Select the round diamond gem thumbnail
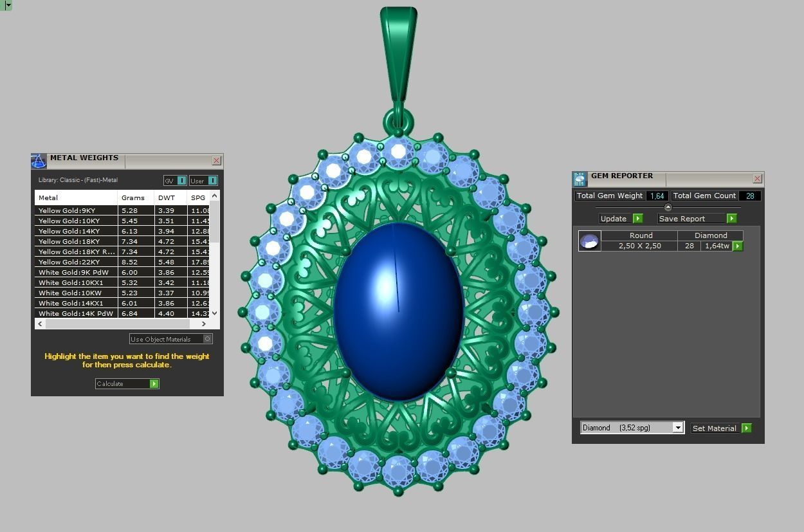The image size is (804, 532). coord(589,241)
